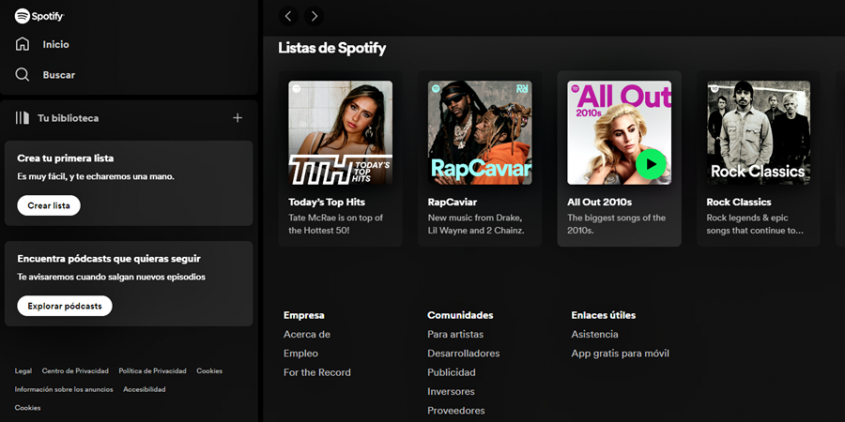
Task: Open the Para artistas link
Action: 455,334
